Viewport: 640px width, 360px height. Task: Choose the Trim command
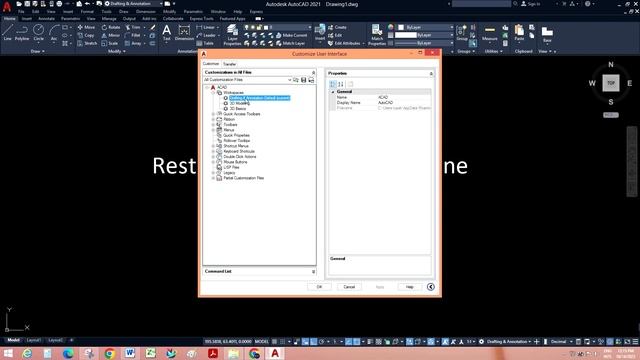click(133, 27)
